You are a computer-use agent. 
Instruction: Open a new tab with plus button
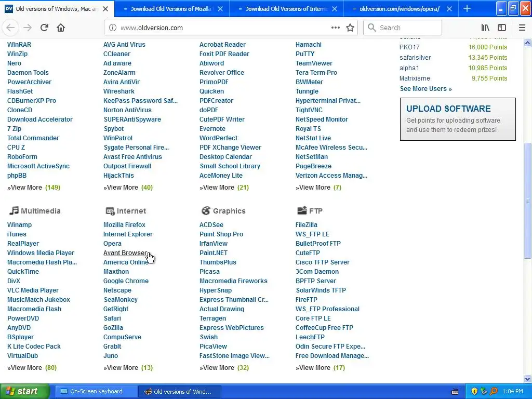467,8
